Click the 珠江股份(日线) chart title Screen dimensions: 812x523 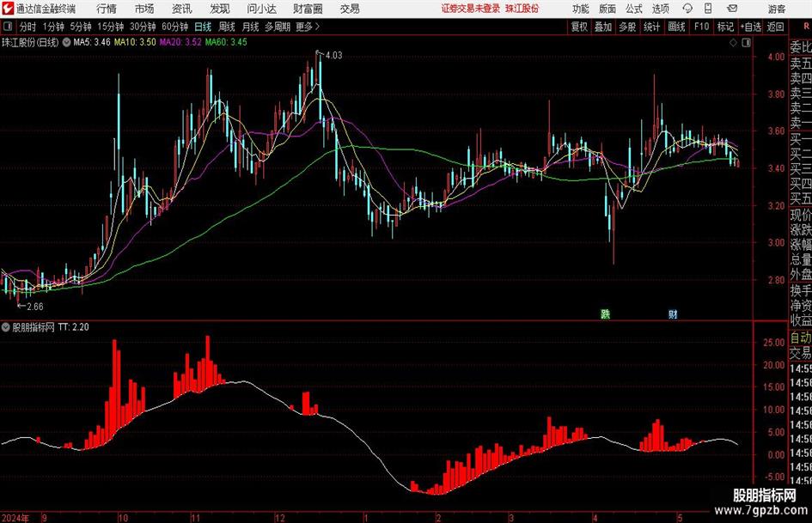(x=31, y=42)
